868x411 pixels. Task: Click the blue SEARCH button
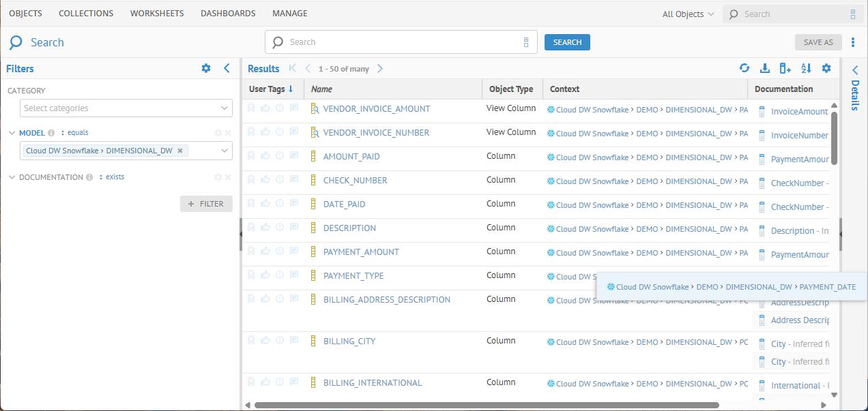coord(567,42)
